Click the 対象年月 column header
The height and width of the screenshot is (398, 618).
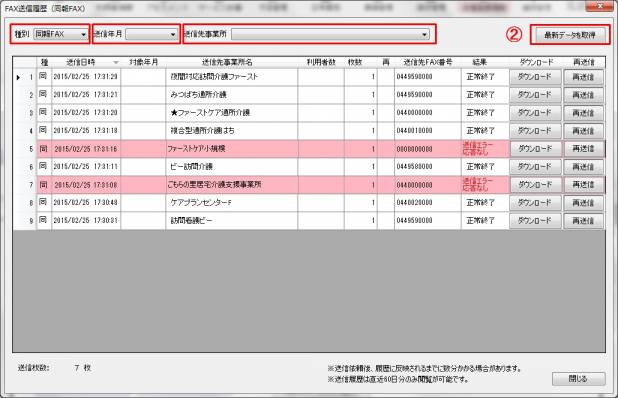tap(143, 62)
